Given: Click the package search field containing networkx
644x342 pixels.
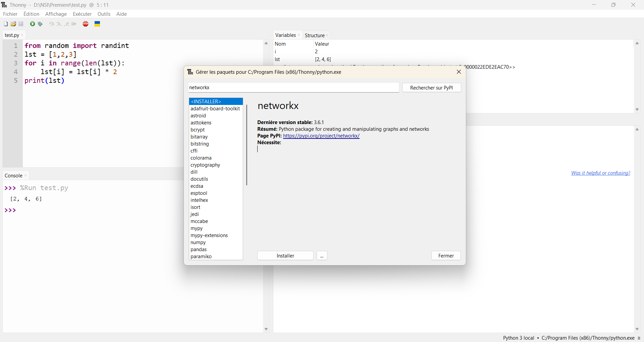Looking at the screenshot, I should click(293, 88).
